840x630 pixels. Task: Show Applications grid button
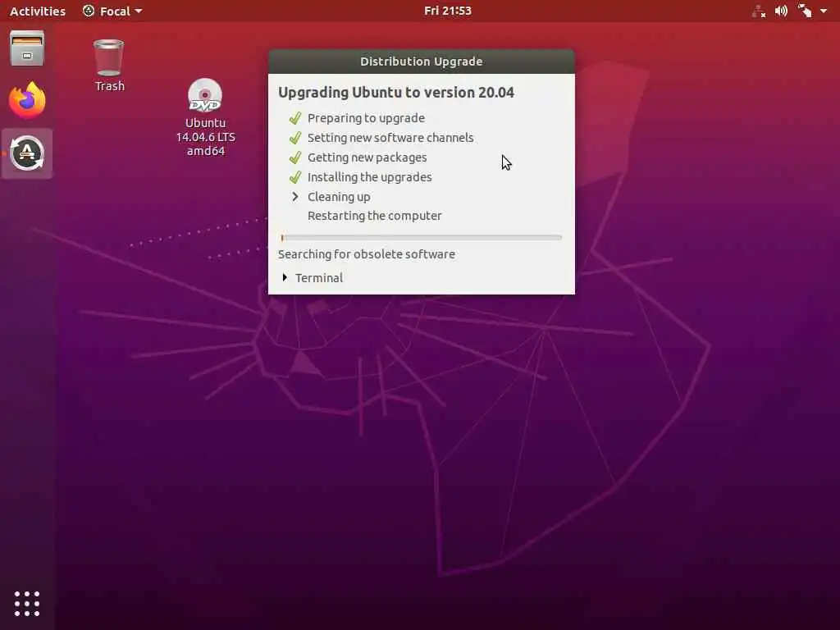[x=27, y=604]
